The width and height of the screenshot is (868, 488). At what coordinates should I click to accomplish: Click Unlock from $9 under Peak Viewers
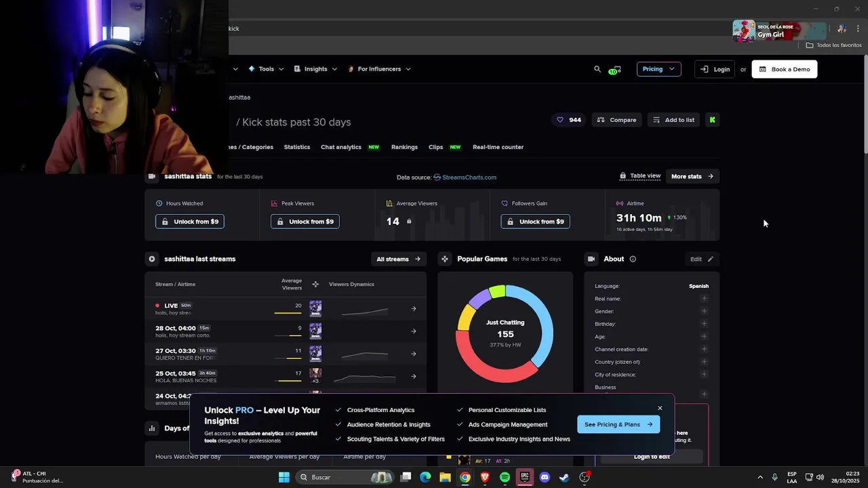(305, 222)
